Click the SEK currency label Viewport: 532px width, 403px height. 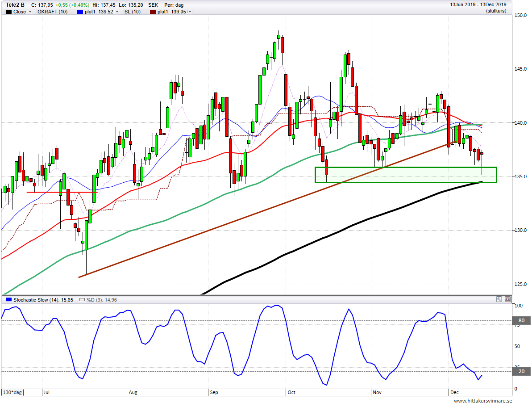tap(153, 5)
